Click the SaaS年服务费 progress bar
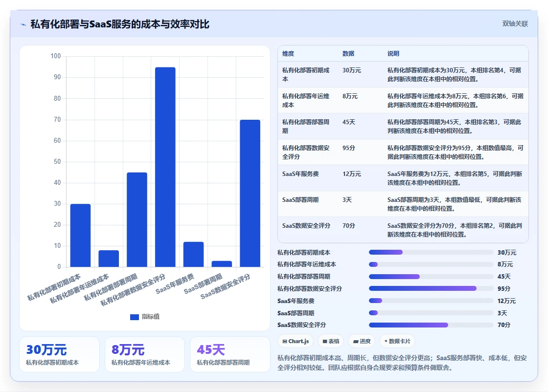This screenshot has height=392, width=548. point(431,301)
